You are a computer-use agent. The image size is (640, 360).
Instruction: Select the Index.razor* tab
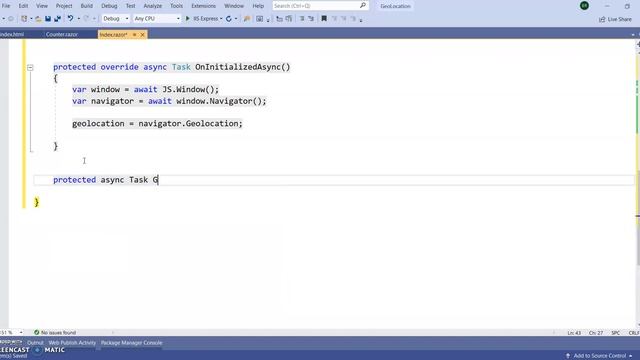(114, 35)
